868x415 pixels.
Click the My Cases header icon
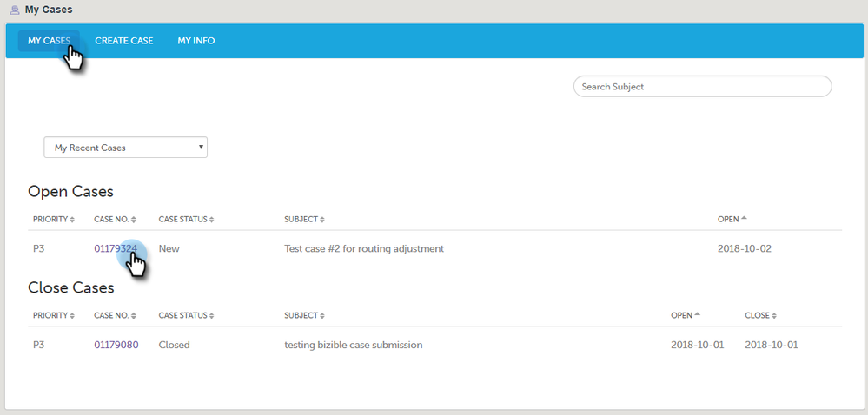(13, 10)
